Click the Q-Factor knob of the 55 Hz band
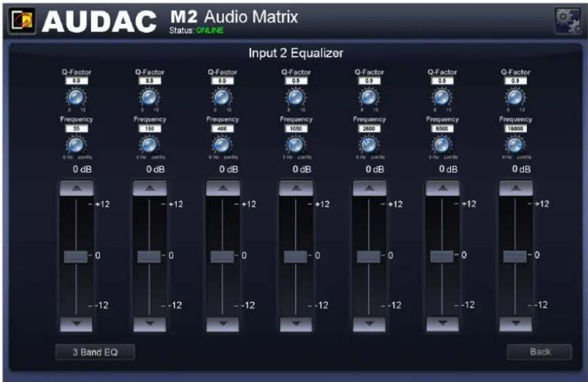 point(77,98)
